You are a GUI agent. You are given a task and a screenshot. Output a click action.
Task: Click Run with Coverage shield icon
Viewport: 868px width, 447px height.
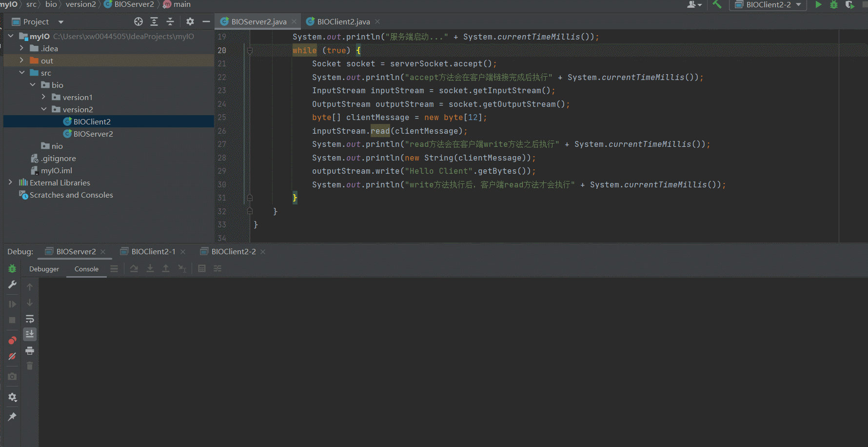(x=849, y=5)
